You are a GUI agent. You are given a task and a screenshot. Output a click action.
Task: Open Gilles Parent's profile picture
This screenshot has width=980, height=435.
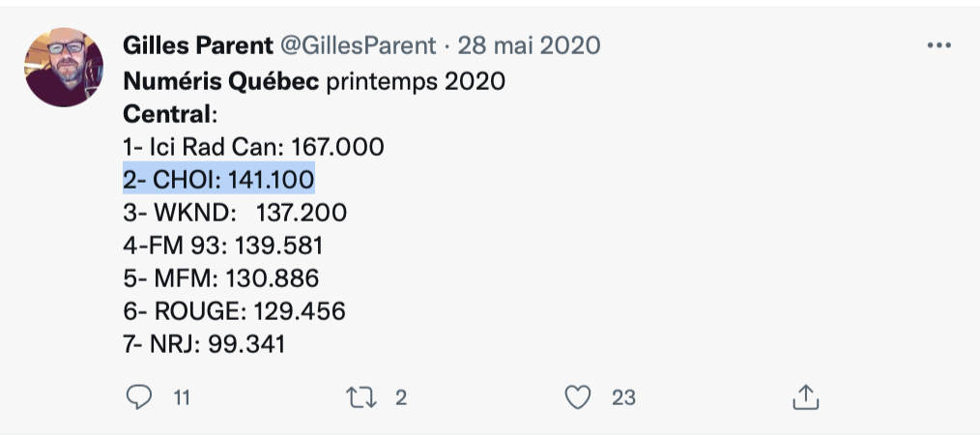tap(63, 67)
